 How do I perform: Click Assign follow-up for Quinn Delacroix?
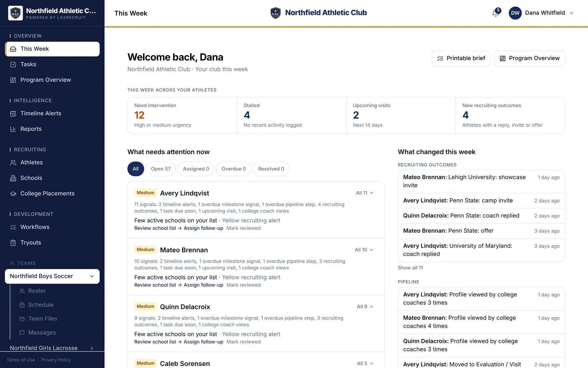coord(204,342)
